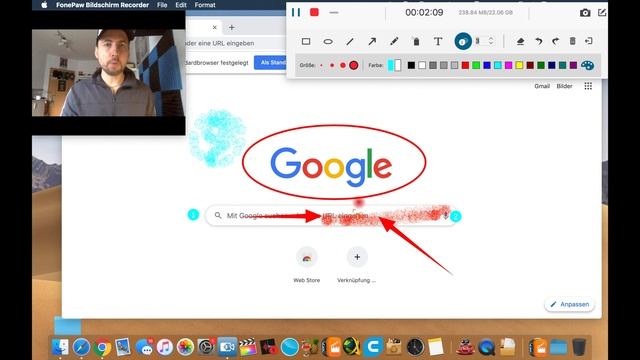Open FonePaw Bildschirm Recorder app menu
Screen dimensions: 640x360
point(102,5)
